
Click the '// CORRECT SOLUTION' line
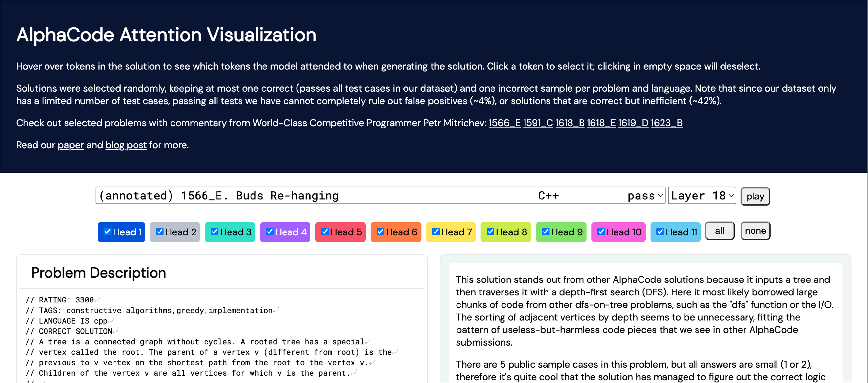[x=69, y=331]
